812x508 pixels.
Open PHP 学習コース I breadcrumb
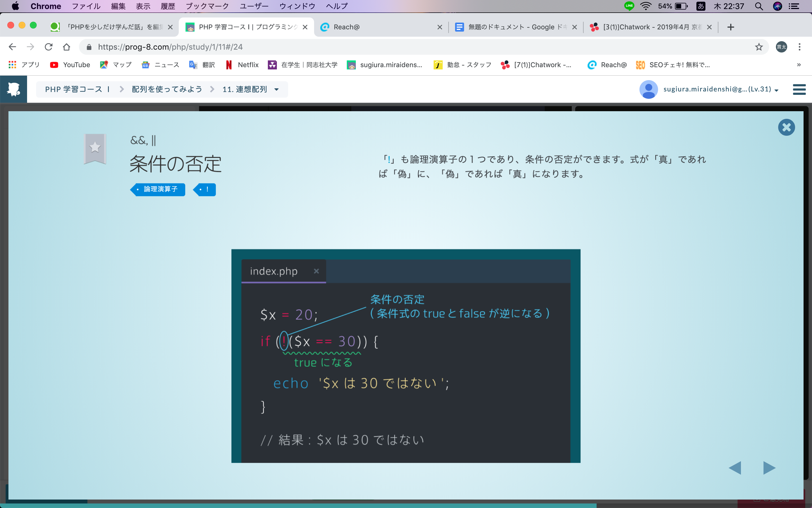pyautogui.click(x=78, y=89)
